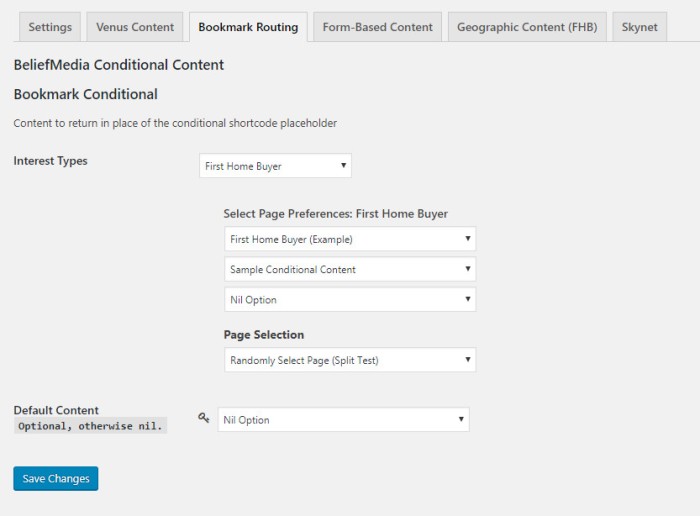Viewport: 700px width, 516px height.
Task: Click the Bookmark Conditional heading
Action: pyautogui.click(x=85, y=95)
